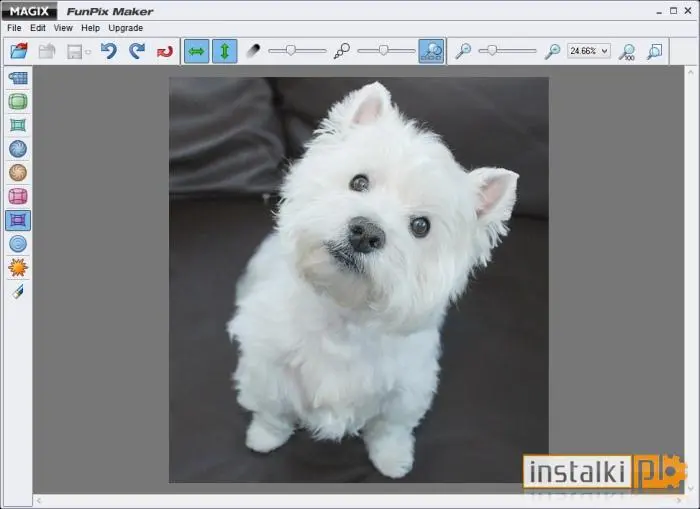Select the pink bulge distortion tool

(x=18, y=196)
